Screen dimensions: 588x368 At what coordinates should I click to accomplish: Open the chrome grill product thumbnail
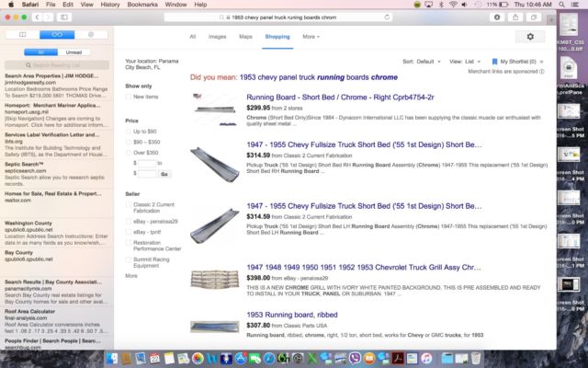[x=214, y=280]
